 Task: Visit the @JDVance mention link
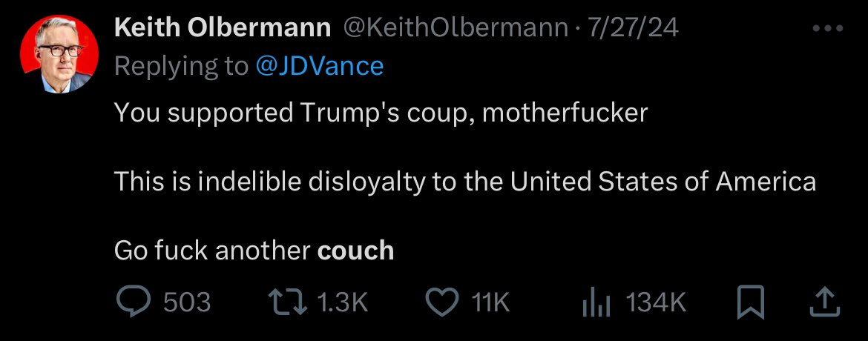pos(320,66)
